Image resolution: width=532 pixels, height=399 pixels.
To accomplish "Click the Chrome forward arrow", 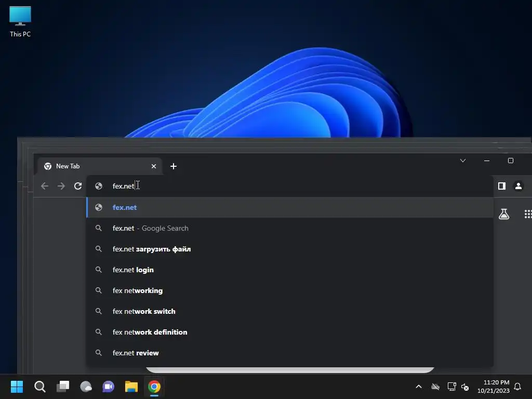I will coord(61,186).
